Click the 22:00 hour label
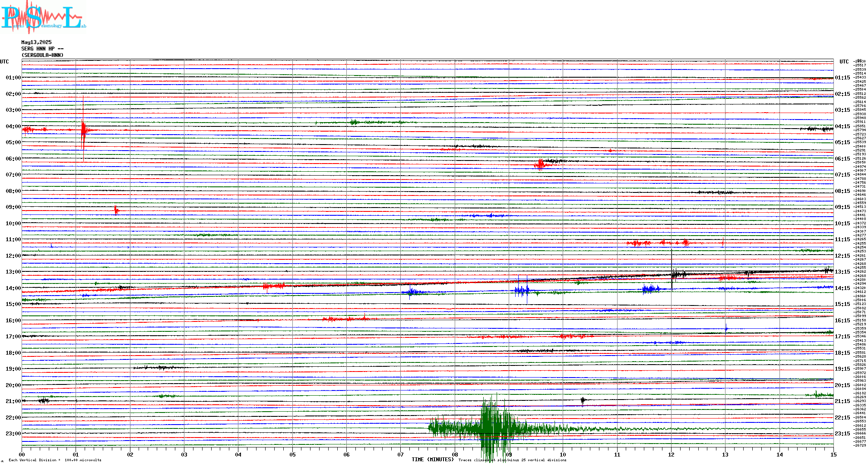Screen dimensions: 868x466 click(13, 418)
